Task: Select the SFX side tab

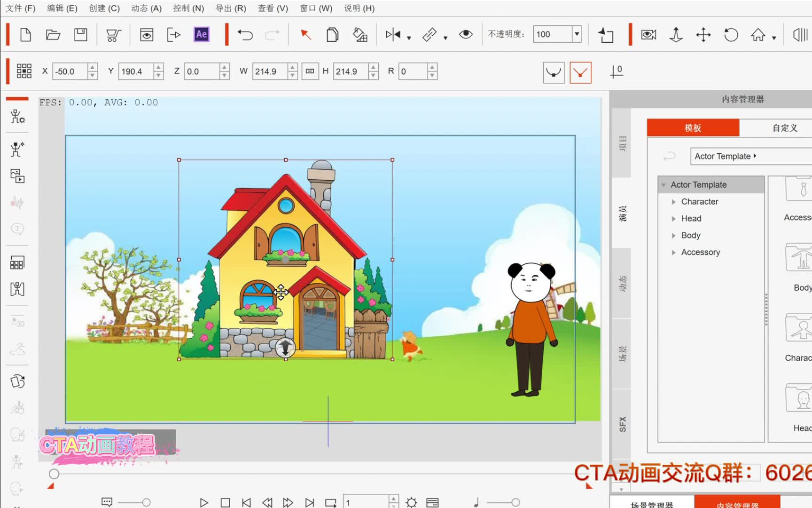Action: click(x=622, y=424)
